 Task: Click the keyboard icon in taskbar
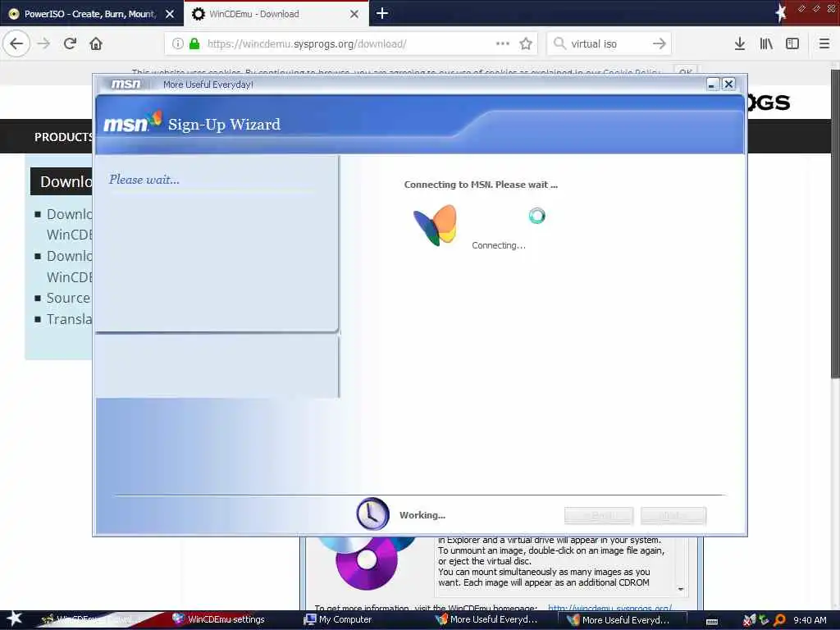click(x=712, y=622)
